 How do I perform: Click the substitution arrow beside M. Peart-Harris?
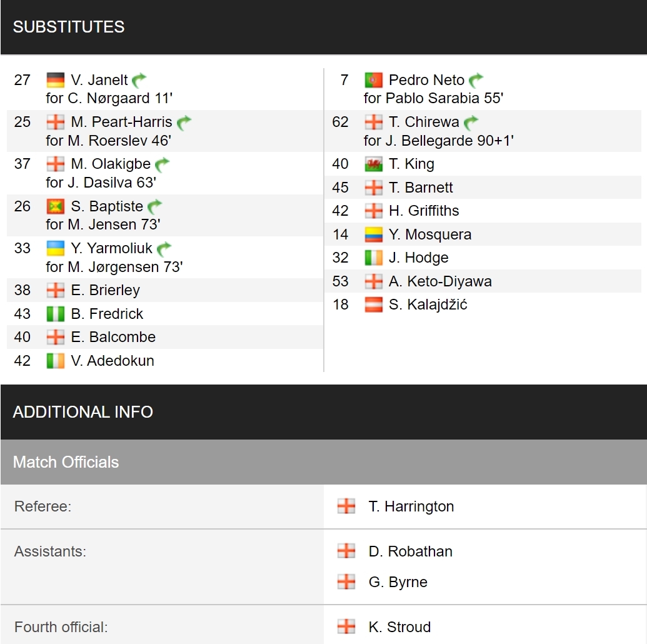(184, 122)
